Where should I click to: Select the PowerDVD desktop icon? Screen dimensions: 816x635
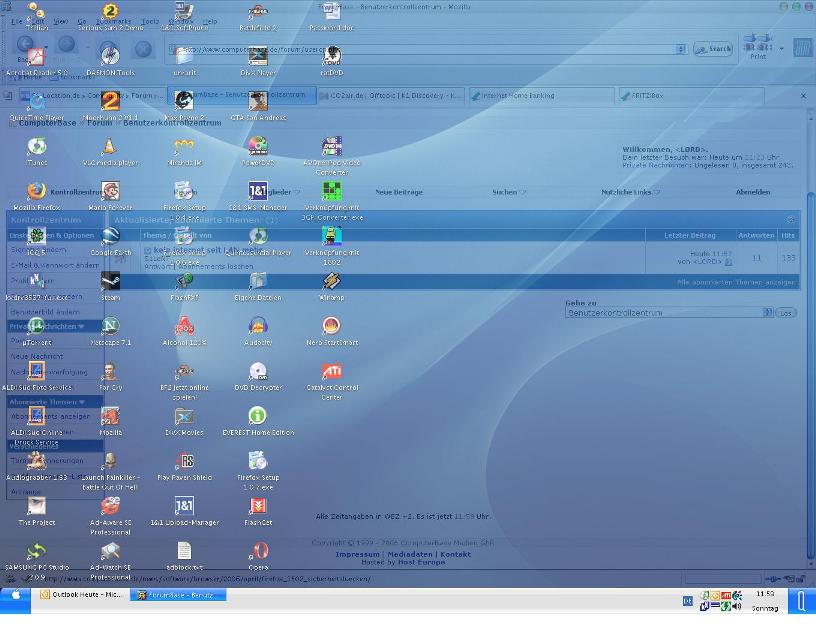(258, 150)
